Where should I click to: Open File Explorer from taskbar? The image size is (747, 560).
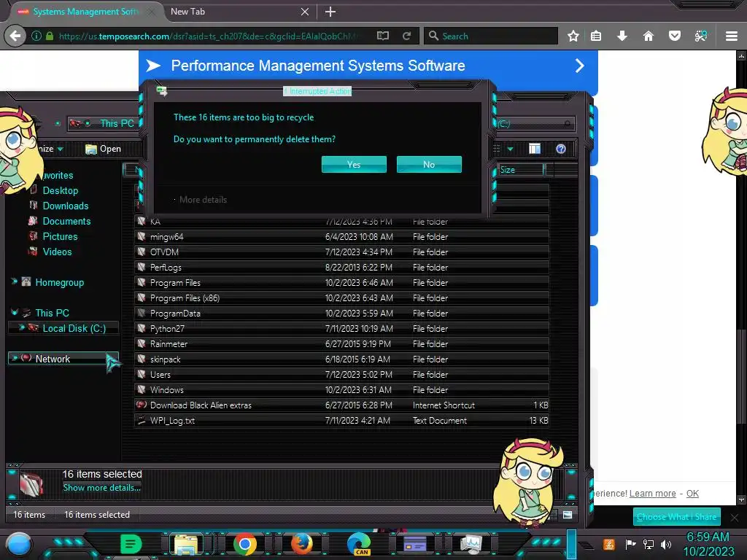click(x=186, y=543)
